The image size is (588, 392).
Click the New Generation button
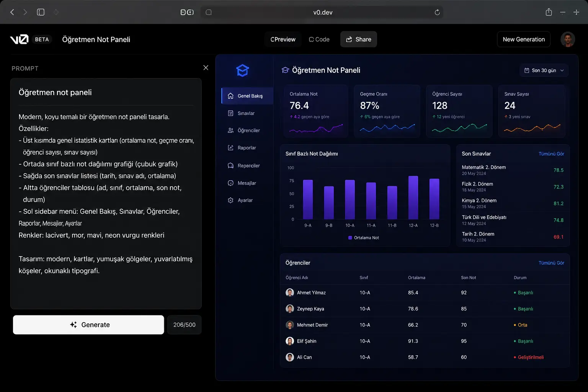(524, 39)
